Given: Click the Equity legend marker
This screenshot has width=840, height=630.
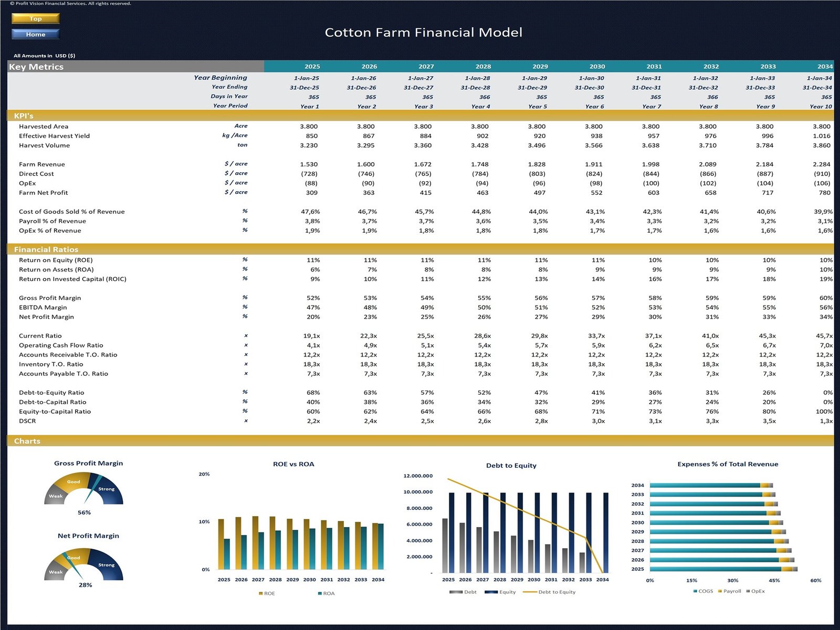Looking at the screenshot, I should tap(491, 592).
